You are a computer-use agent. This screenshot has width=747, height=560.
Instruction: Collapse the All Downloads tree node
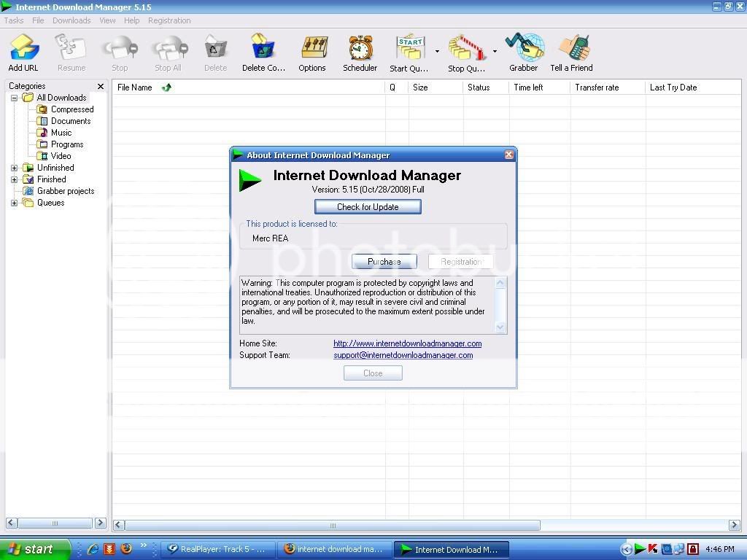coord(15,98)
